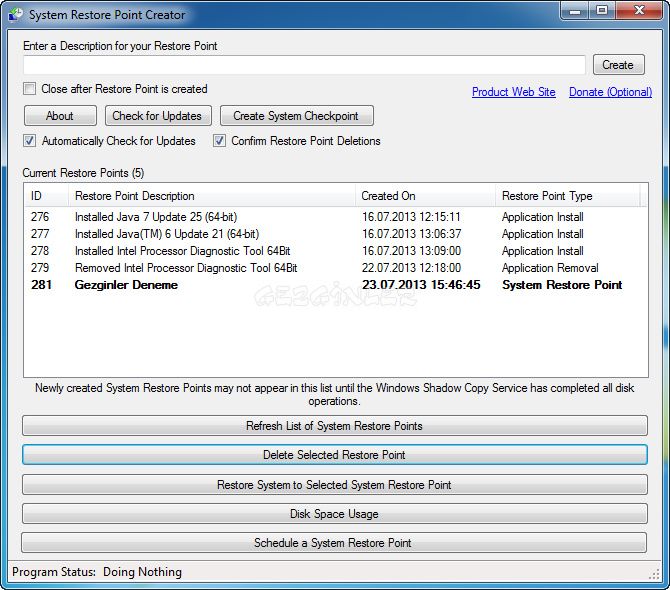Open the About dialog
This screenshot has width=670, height=590.
(x=60, y=116)
